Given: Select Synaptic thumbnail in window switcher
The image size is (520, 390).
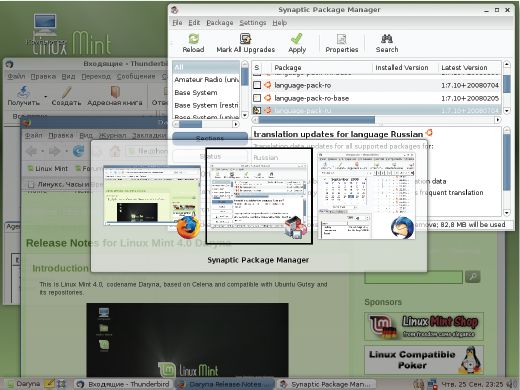Looking at the screenshot, I should [259, 196].
